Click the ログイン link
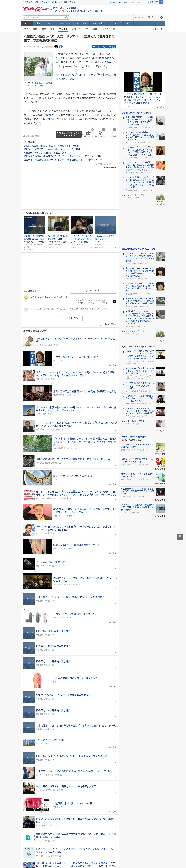 [57, 11]
